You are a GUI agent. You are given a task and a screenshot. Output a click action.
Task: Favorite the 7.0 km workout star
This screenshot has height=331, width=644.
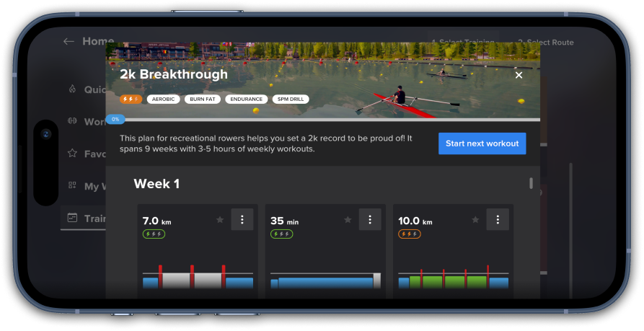[x=220, y=220]
